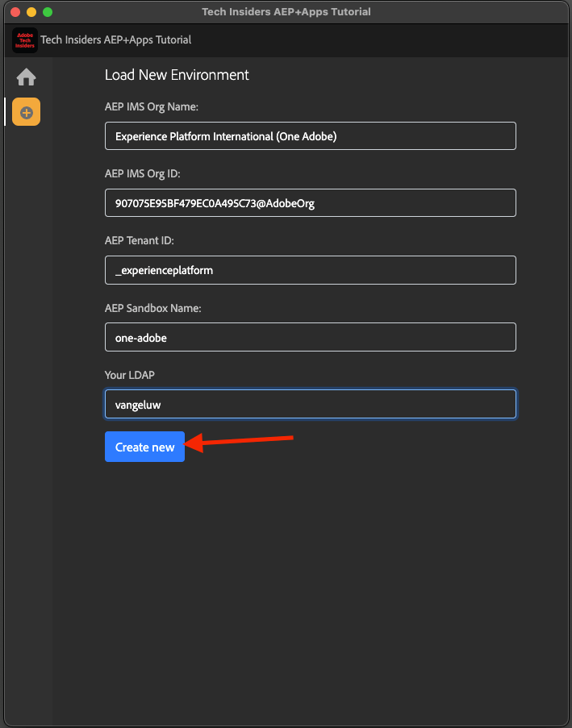
Task: Focus the AEP IMS Org Name field
Action: click(310, 136)
